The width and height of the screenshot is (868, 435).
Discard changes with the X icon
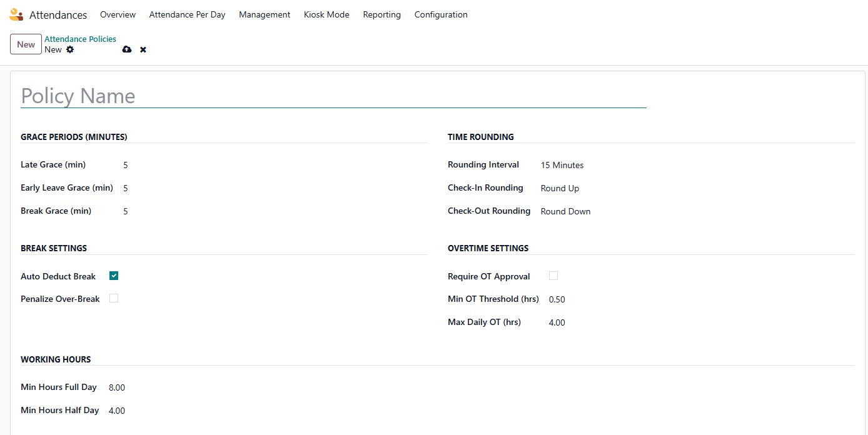tap(143, 49)
